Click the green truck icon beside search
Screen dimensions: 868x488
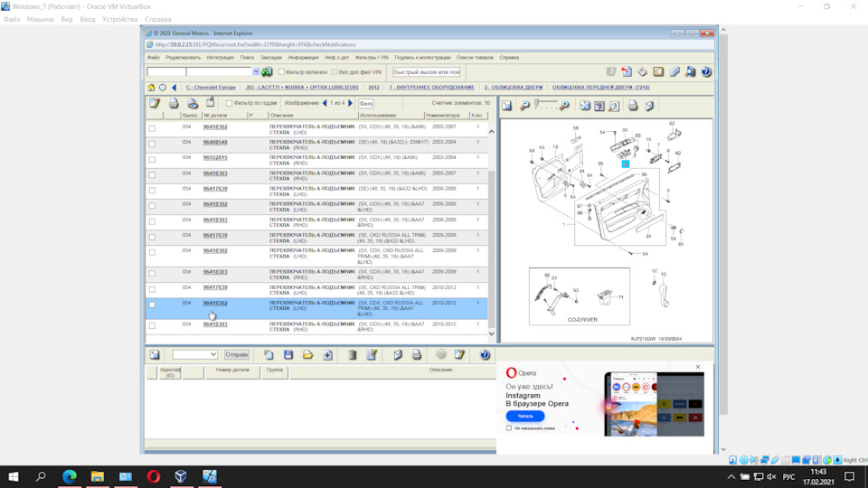[x=267, y=71]
